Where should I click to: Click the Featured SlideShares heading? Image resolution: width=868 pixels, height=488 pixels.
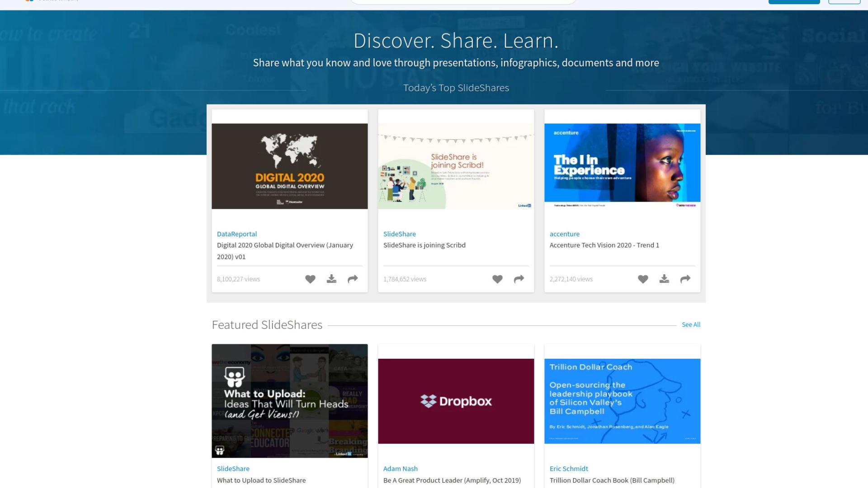click(x=267, y=325)
